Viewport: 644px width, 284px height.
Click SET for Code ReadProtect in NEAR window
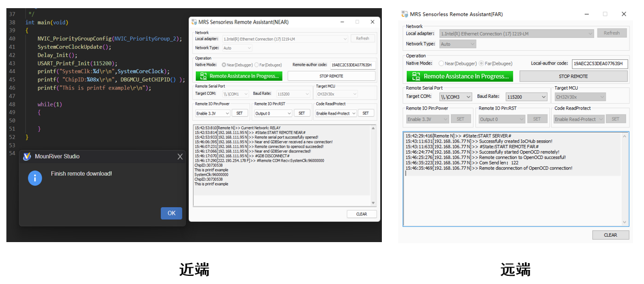click(366, 113)
